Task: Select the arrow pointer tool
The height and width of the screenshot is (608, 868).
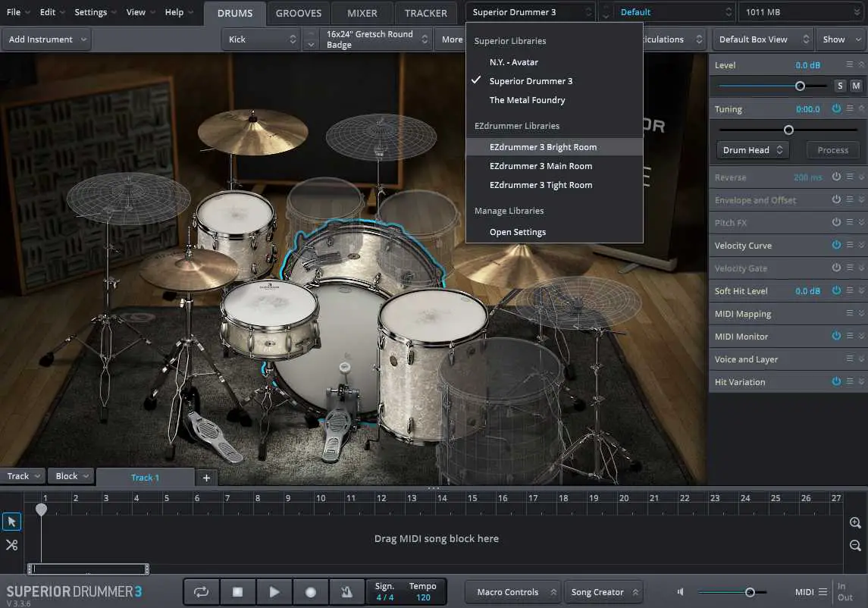Action: 11,521
